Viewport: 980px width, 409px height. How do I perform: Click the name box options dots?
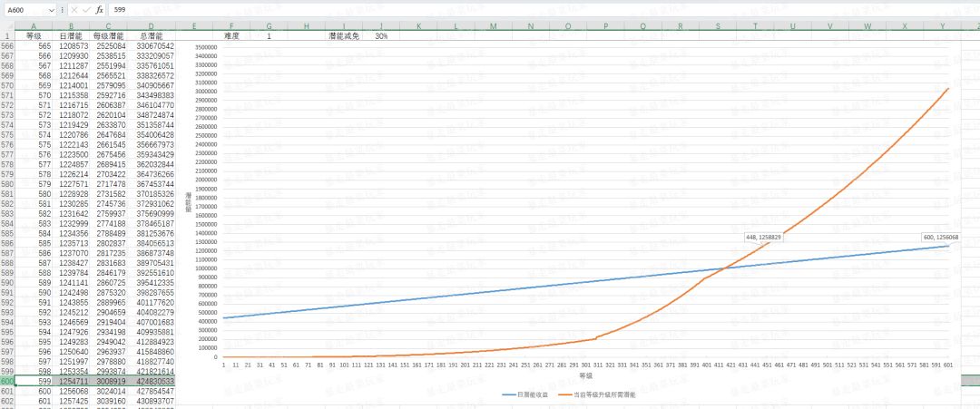(62, 10)
